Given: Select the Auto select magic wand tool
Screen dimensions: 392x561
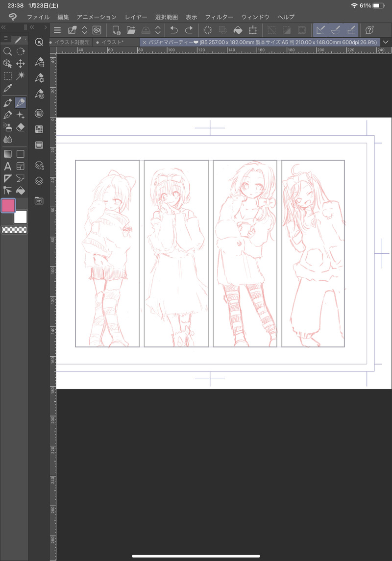Looking at the screenshot, I should [x=21, y=76].
